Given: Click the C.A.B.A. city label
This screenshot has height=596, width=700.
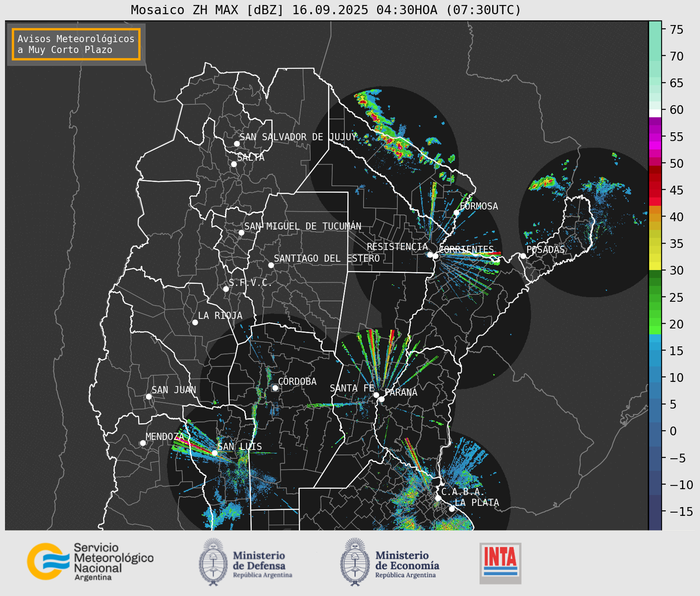Looking at the screenshot, I should pos(463,492).
